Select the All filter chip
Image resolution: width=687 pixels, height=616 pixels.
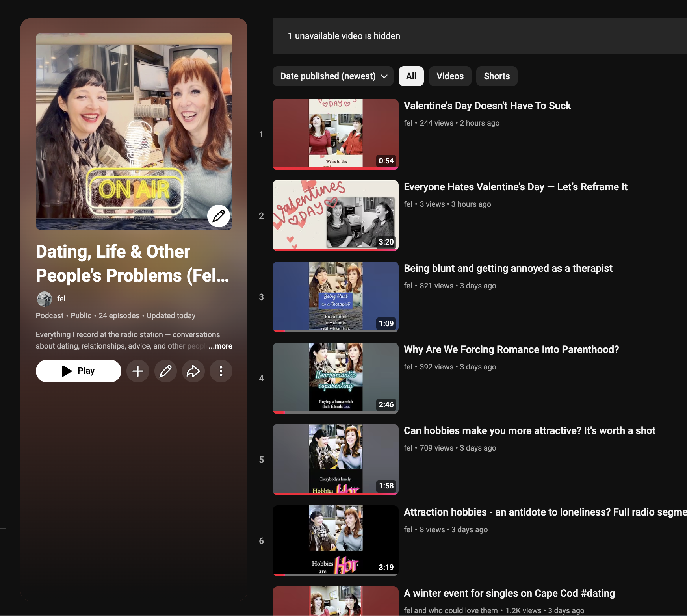(411, 76)
